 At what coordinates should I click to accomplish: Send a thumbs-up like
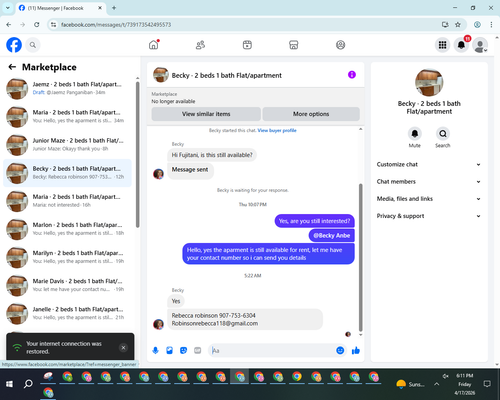pos(356,350)
